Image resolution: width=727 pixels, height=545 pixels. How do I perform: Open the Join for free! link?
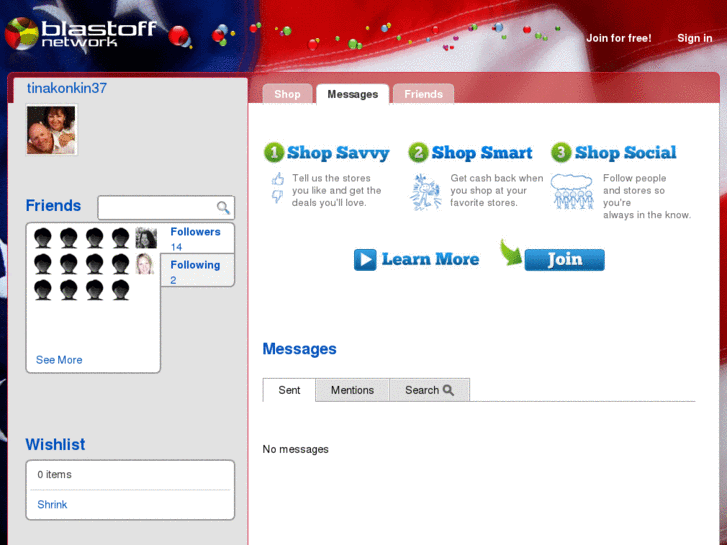[619, 38]
